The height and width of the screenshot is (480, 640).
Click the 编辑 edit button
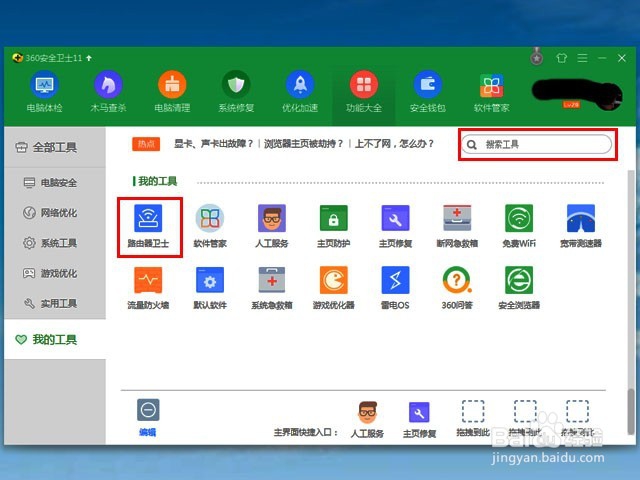tap(148, 418)
